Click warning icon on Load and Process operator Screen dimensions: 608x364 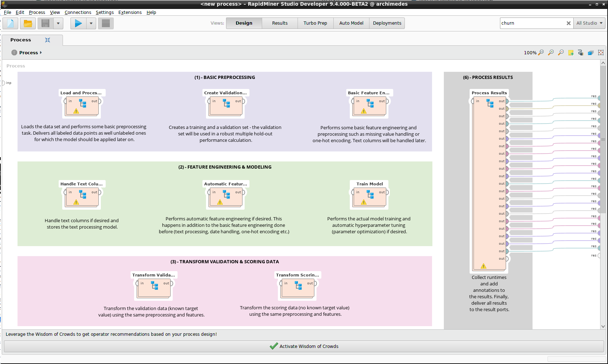(76, 111)
